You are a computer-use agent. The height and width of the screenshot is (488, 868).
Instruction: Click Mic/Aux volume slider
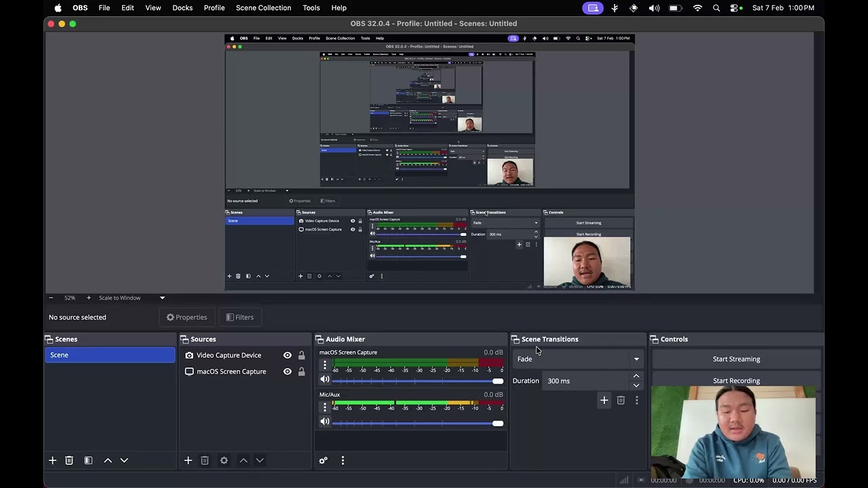[418, 423]
